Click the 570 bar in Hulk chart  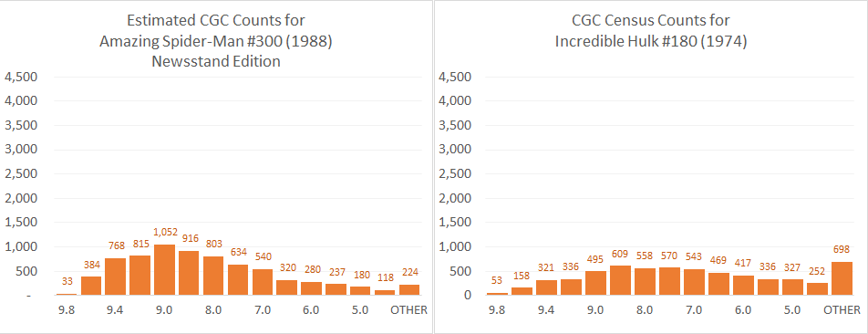click(x=669, y=281)
